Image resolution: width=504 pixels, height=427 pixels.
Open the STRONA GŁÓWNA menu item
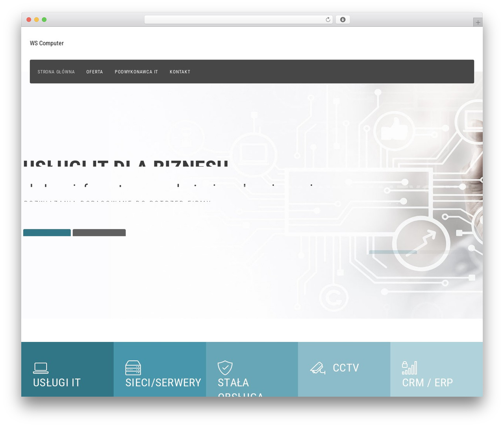click(x=56, y=72)
